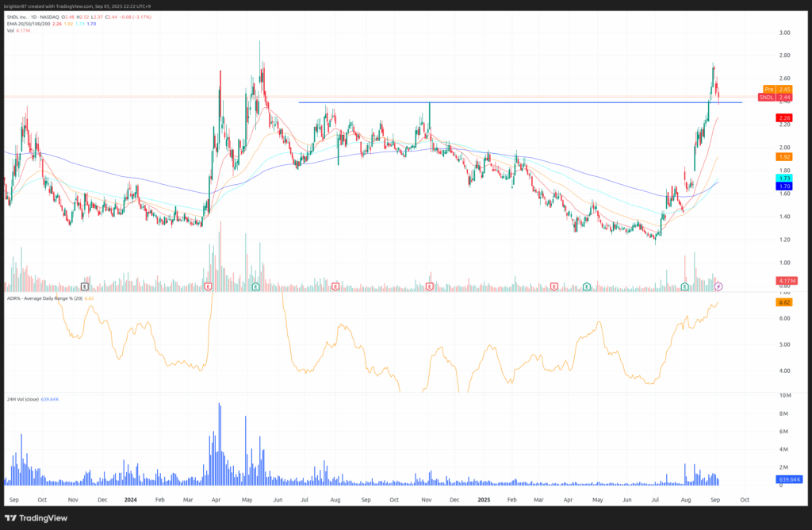The height and width of the screenshot is (530, 812).
Task: Click the 'SNDL Inc. · 1D · NASDAQ' legend title
Action: (x=33, y=17)
